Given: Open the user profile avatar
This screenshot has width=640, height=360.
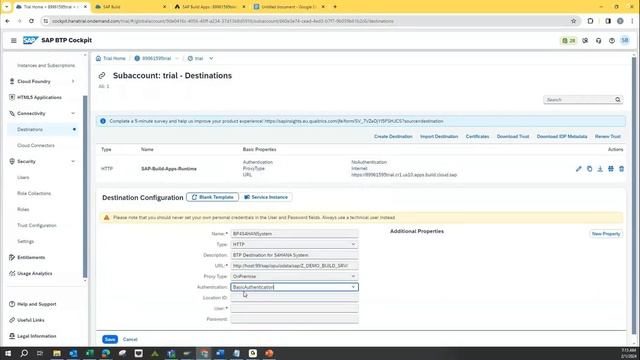Looking at the screenshot, I should 625,40.
